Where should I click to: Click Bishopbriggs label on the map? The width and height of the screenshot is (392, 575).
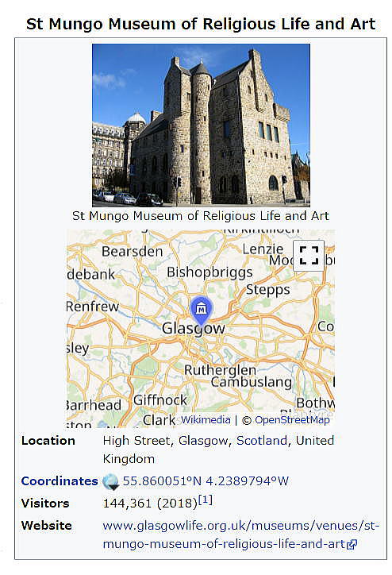point(209,272)
